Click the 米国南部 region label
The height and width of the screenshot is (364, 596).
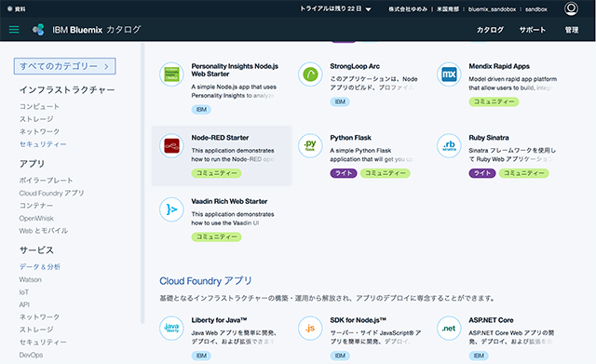[447, 9]
